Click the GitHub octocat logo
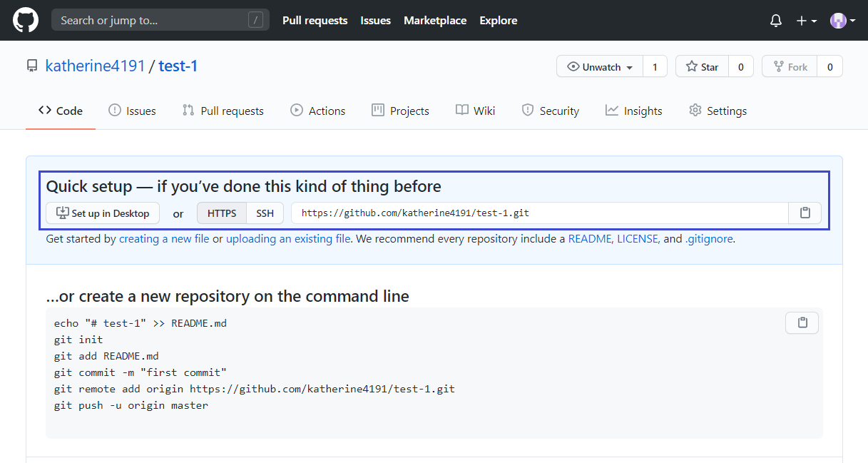 (25, 20)
